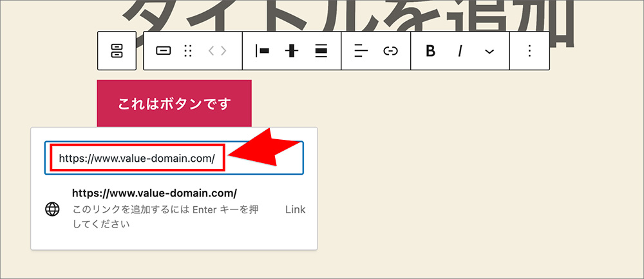Toggle bold formatting
This screenshot has height=279, width=644.
(x=431, y=51)
